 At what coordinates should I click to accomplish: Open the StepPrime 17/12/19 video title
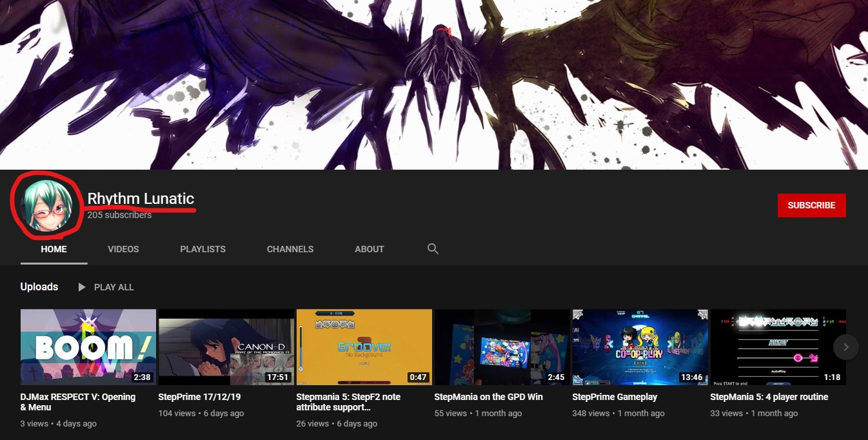point(199,397)
